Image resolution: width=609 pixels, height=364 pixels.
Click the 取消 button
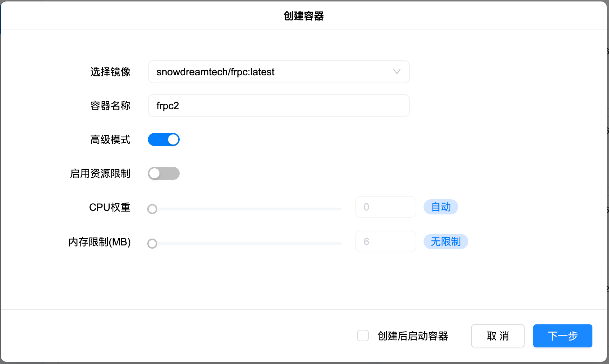pyautogui.click(x=498, y=336)
